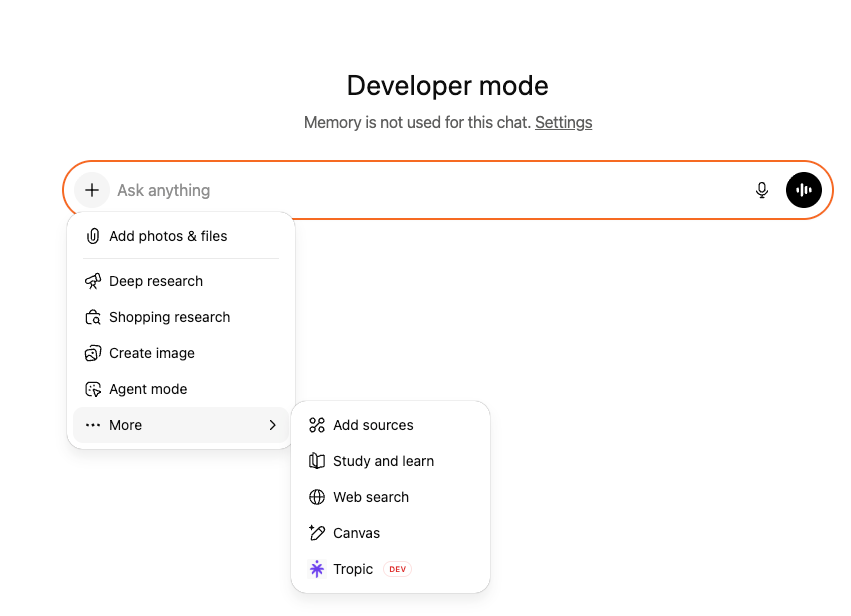Click the DEV badge beside Tropic
851x616 pixels.
[398, 569]
